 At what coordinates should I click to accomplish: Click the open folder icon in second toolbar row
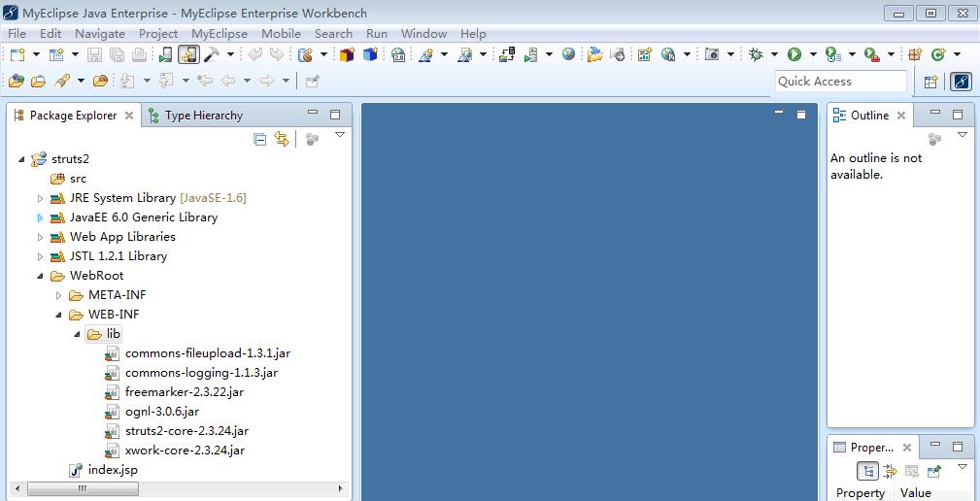tap(38, 81)
